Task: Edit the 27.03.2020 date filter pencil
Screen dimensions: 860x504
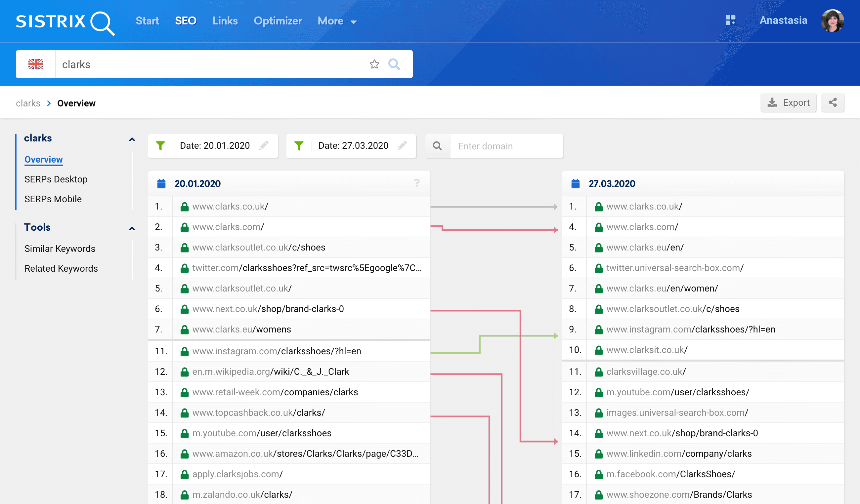Action: 402,146
